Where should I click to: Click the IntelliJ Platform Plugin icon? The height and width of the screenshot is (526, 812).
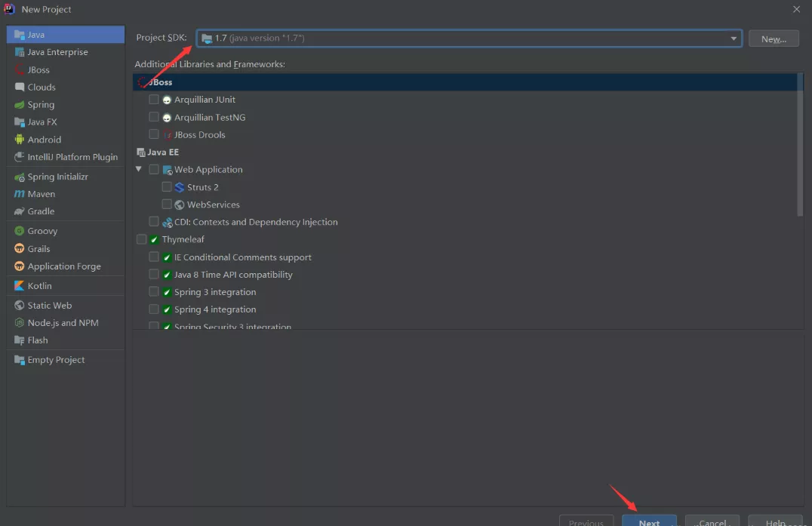20,157
